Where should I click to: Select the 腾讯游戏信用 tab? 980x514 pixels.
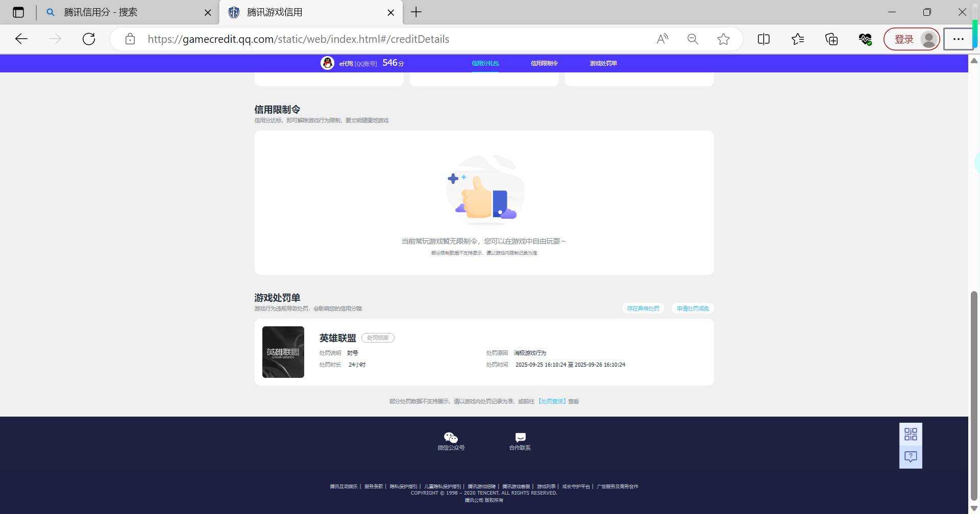(x=311, y=12)
